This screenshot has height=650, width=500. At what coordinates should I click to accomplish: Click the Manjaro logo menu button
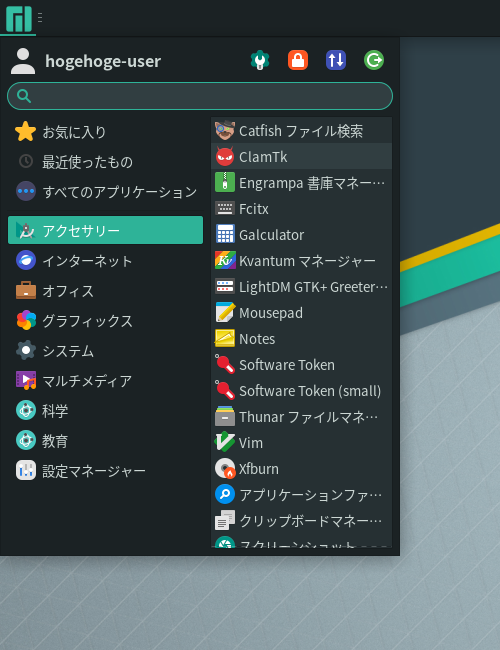[19, 18]
